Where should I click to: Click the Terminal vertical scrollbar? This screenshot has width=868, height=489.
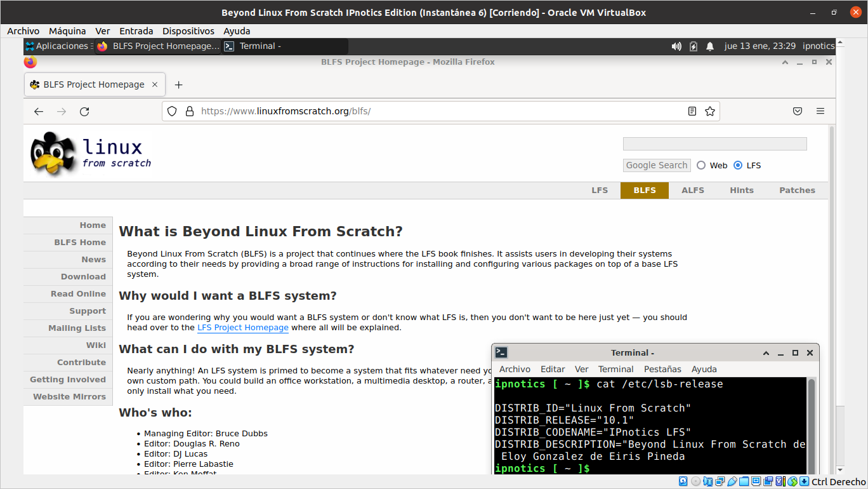click(x=812, y=425)
